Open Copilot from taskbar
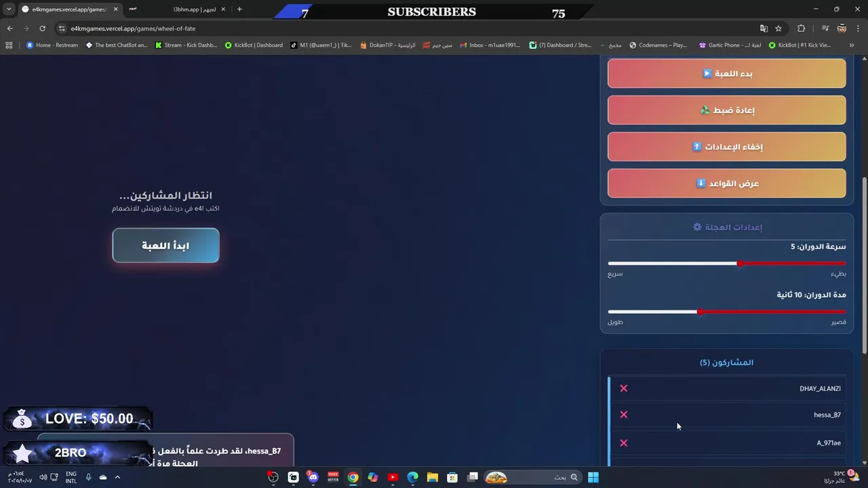Viewport: 868px width, 488px height. 373,477
